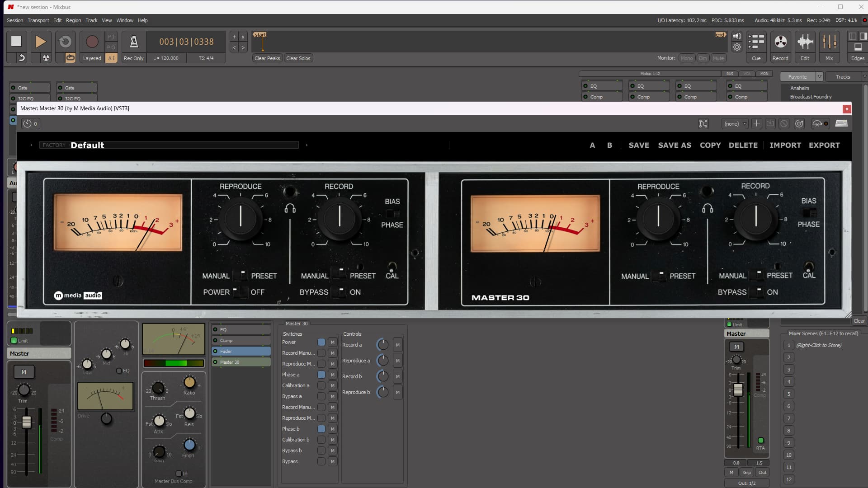
Task: Click Clear Peaks button
Action: [x=267, y=58]
